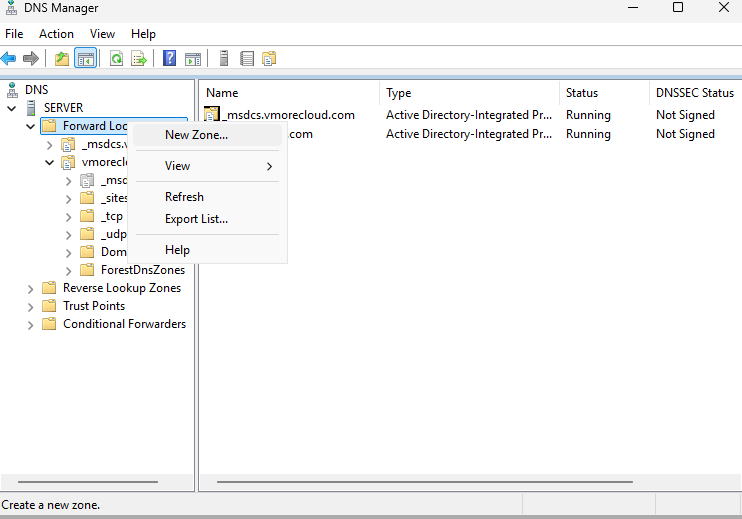Collapse the SERVER tree node

[x=12, y=108]
